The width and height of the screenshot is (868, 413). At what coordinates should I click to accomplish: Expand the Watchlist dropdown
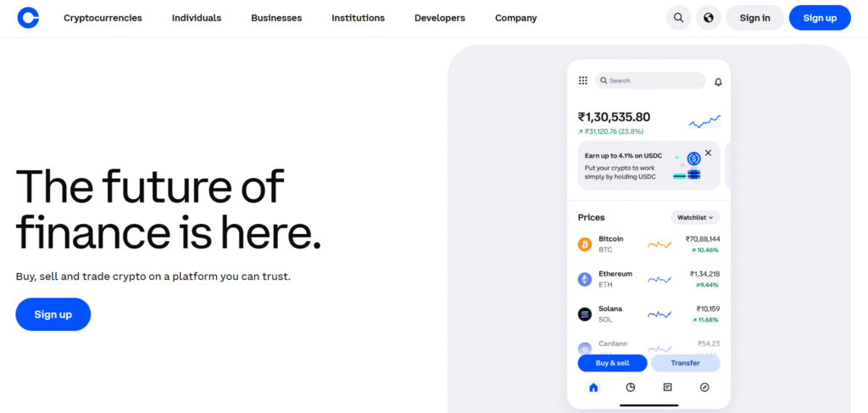click(695, 218)
